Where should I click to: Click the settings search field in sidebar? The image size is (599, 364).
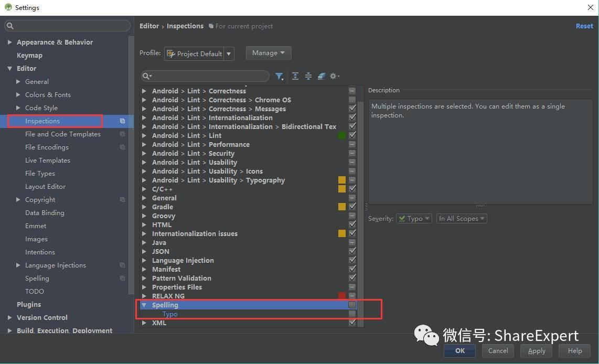pos(67,26)
